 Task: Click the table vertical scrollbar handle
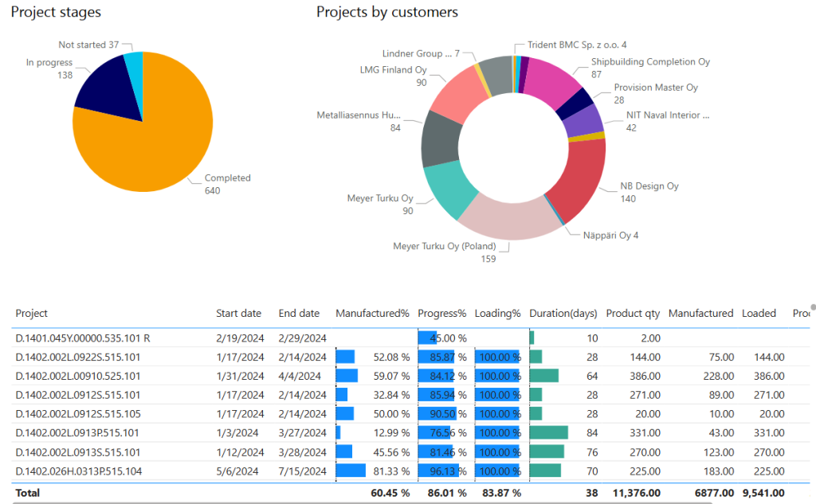pyautogui.click(x=814, y=307)
